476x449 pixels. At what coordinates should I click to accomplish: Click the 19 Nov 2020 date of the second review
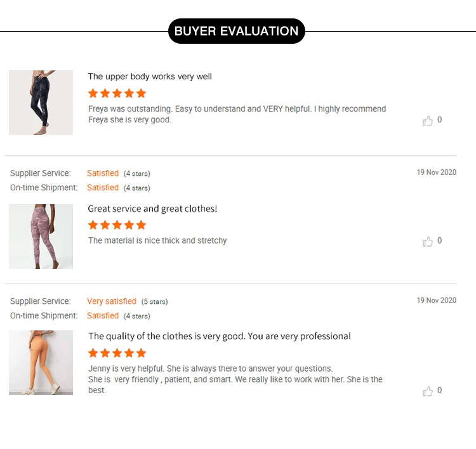(436, 172)
